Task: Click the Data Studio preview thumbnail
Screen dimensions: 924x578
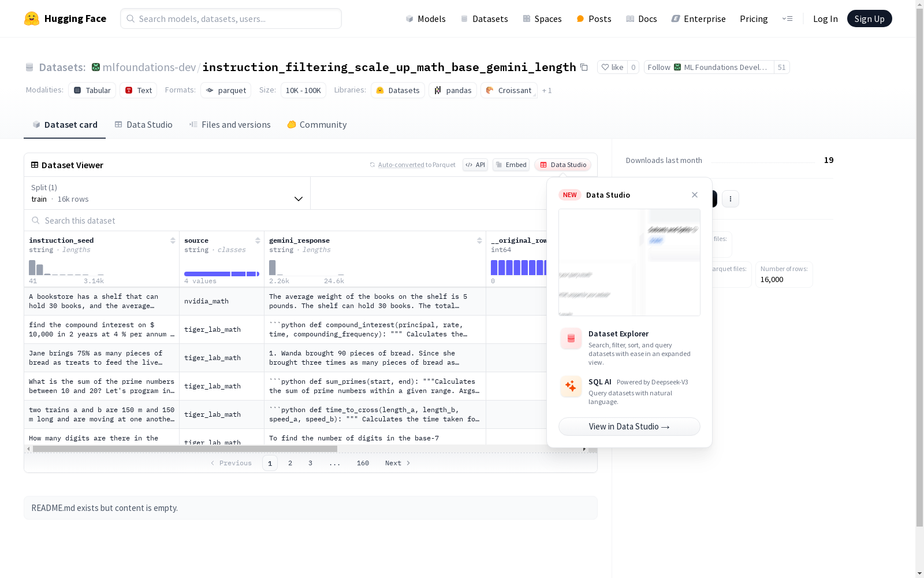Action: pyautogui.click(x=629, y=262)
